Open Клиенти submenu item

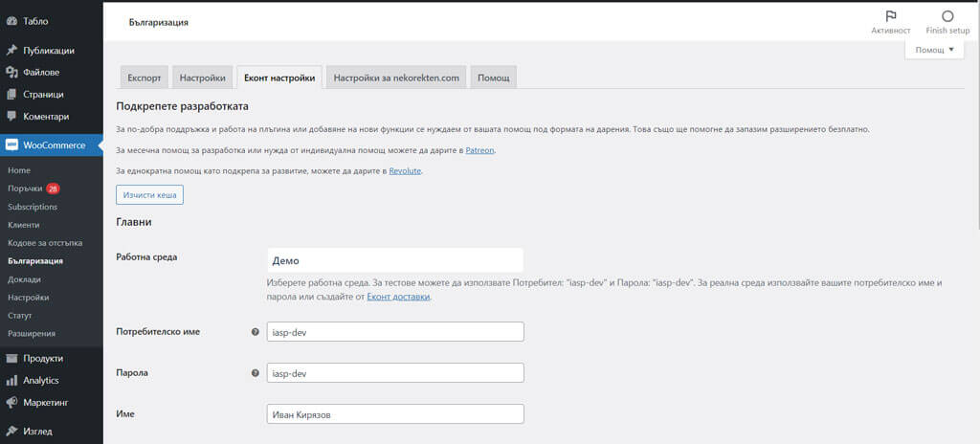tap(24, 225)
